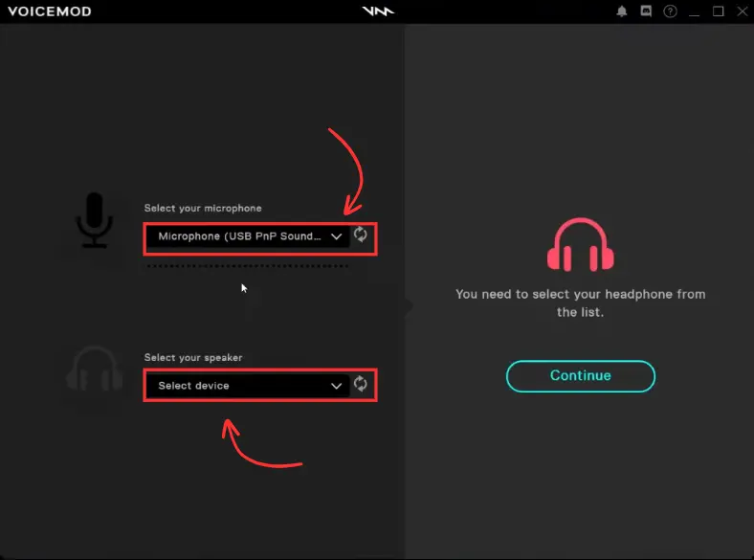This screenshot has width=754, height=560.
Task: Open the Select device speaker dropdown
Action: (248, 386)
